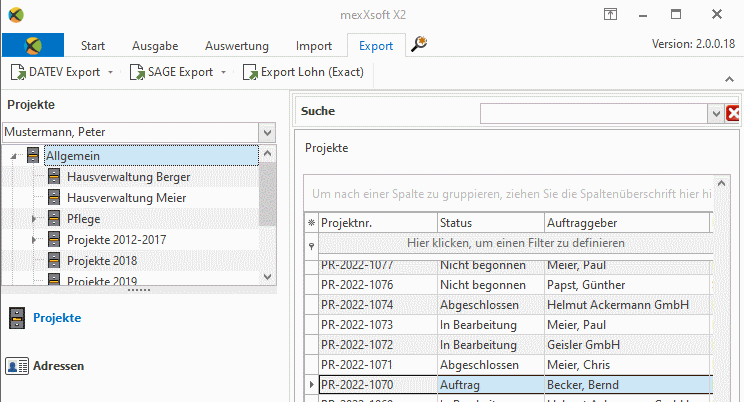Click the Projekte 2018 folder icon
Image resolution: width=744 pixels, height=402 pixels.
tap(54, 260)
